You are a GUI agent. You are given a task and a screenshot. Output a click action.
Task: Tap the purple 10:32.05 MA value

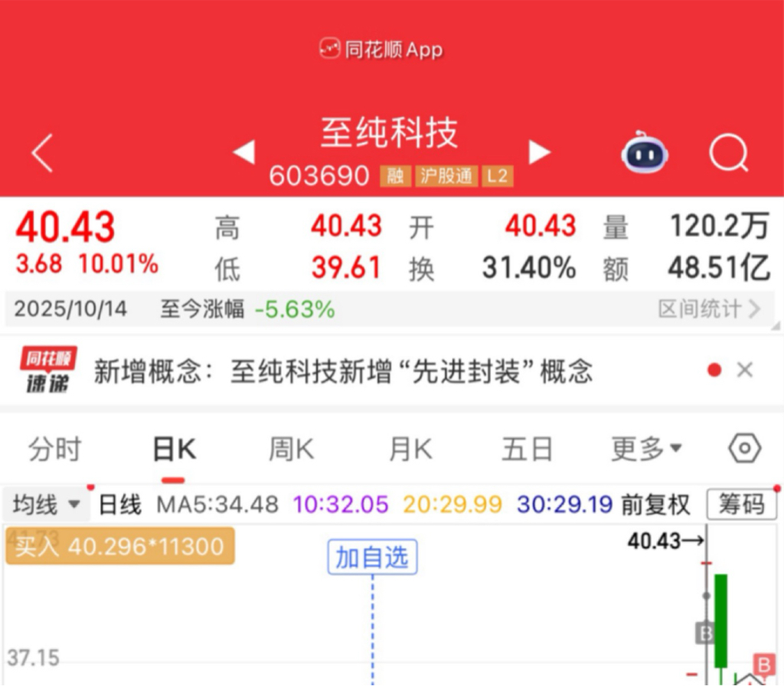coord(341,505)
